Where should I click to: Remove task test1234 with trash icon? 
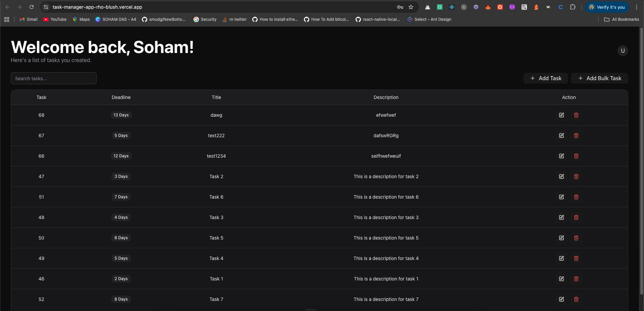[576, 156]
